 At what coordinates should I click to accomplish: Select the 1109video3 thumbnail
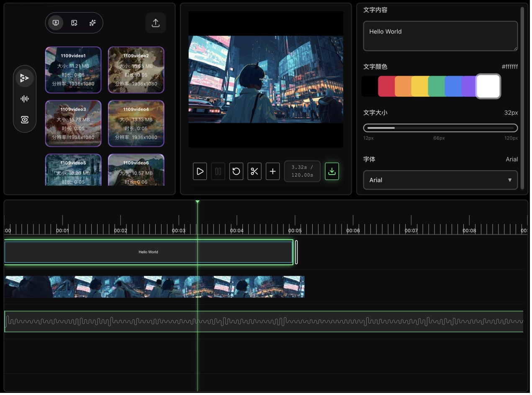pos(73,123)
